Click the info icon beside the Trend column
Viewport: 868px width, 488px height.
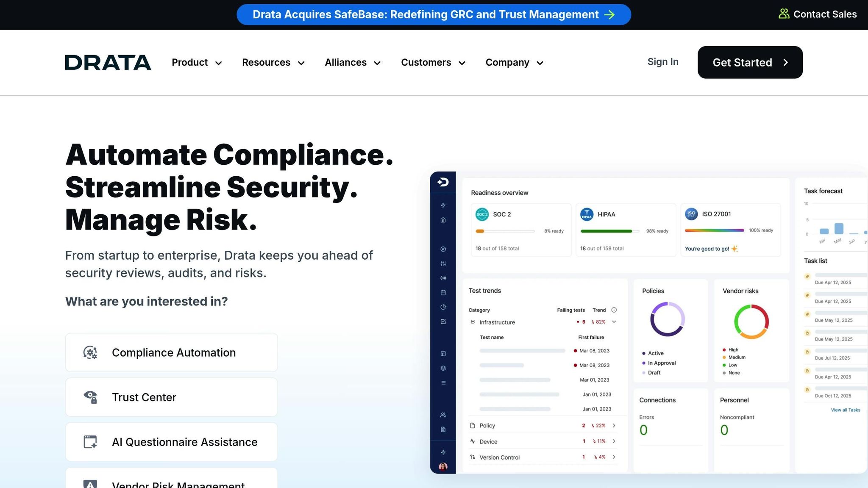614,310
